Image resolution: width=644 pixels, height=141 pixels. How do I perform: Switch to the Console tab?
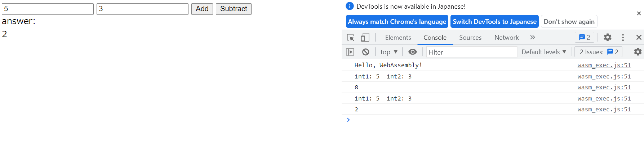pyautogui.click(x=435, y=38)
